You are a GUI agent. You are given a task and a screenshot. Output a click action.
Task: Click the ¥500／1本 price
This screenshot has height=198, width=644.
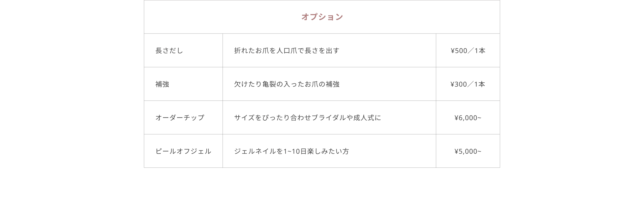click(468, 51)
